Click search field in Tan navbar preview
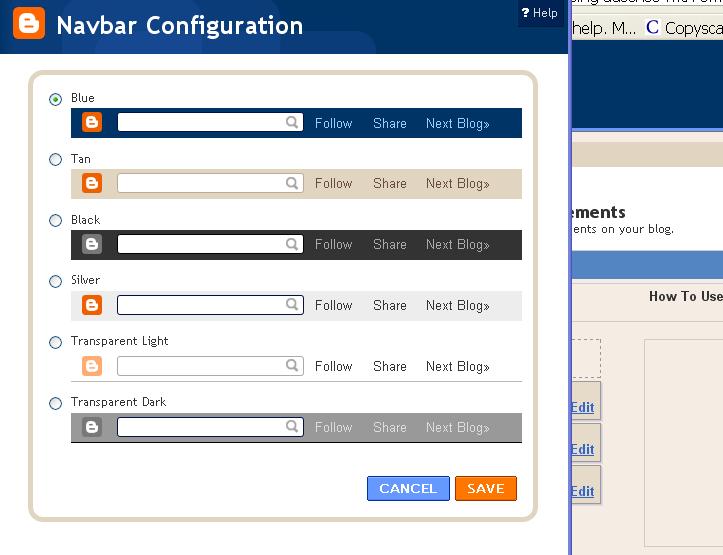 (x=210, y=183)
